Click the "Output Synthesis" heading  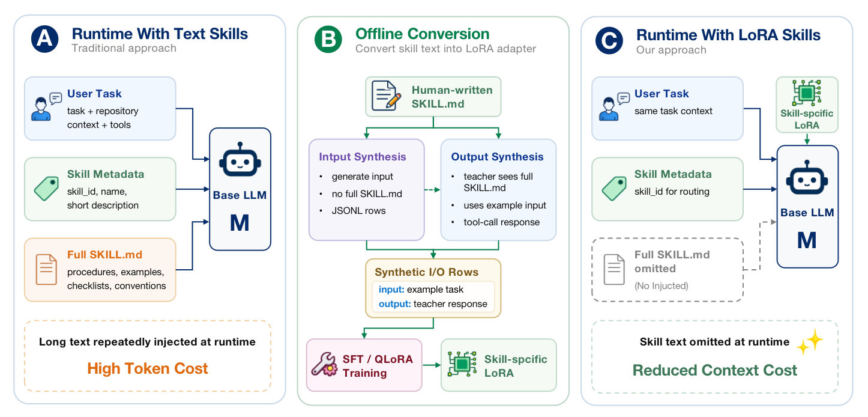coord(497,157)
